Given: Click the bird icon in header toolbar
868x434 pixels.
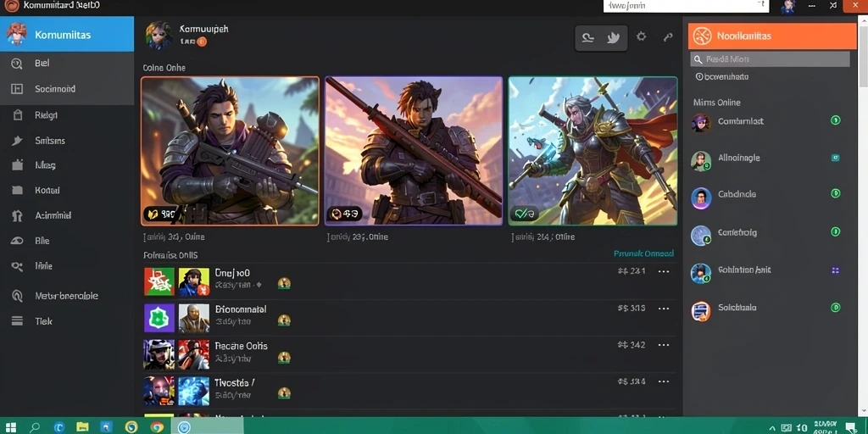Looking at the screenshot, I should coord(614,37).
